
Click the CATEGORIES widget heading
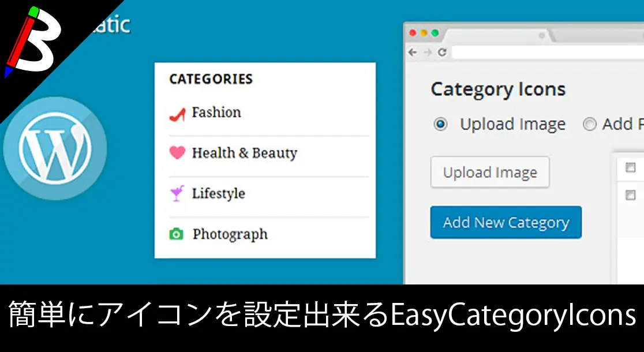[x=211, y=79]
